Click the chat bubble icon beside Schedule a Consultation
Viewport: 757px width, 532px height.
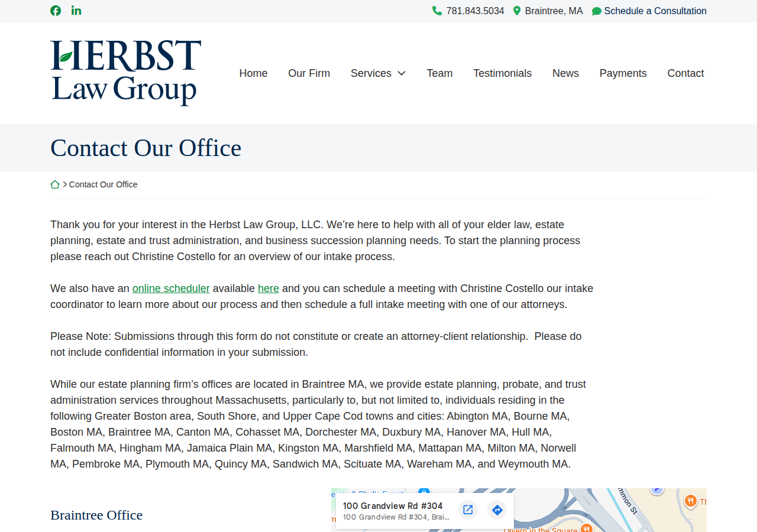click(597, 11)
